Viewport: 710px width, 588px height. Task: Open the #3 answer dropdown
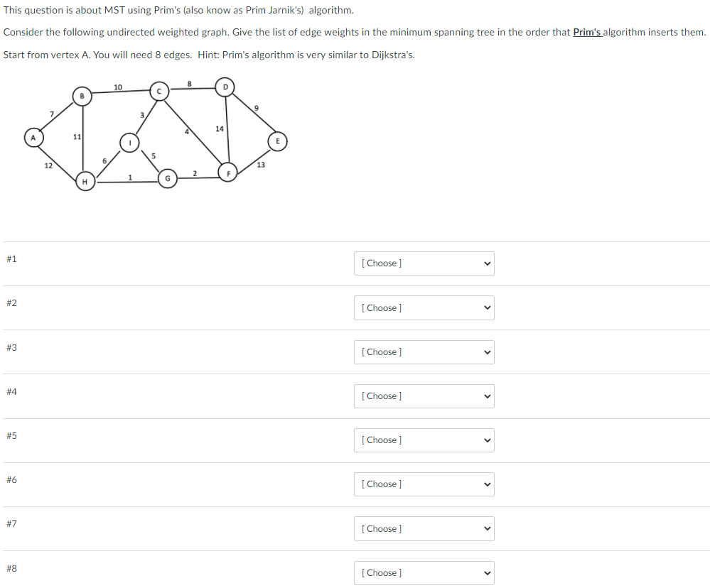pos(424,352)
